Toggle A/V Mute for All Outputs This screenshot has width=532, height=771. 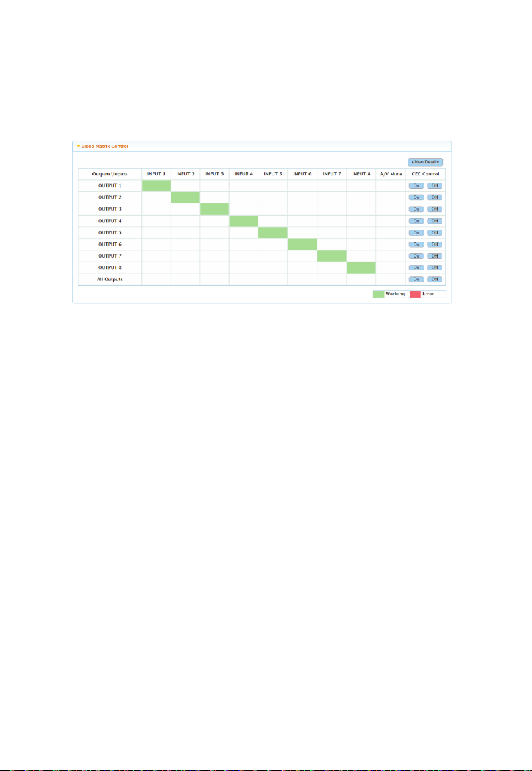391,279
